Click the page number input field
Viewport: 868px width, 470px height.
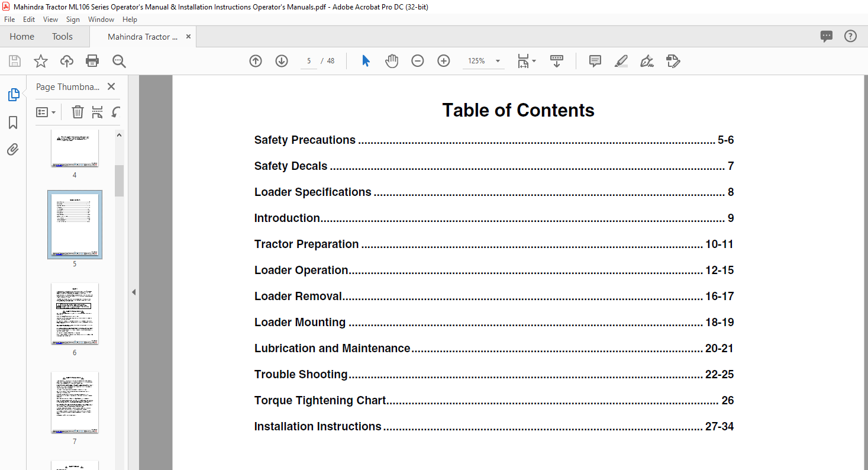click(x=309, y=61)
